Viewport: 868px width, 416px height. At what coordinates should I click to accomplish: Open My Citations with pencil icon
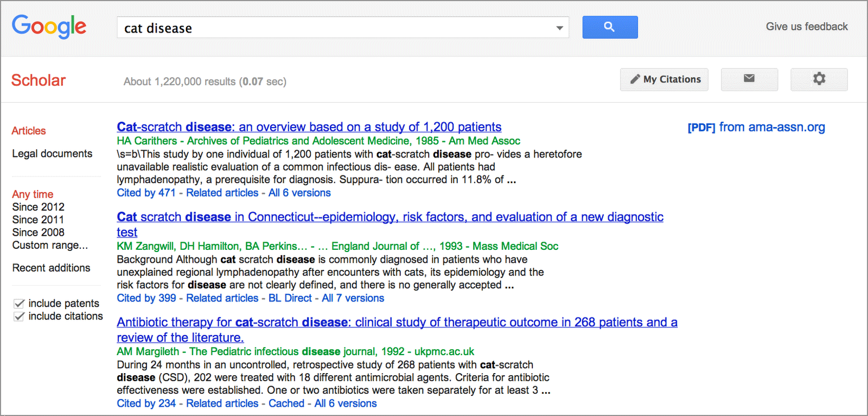[665, 79]
